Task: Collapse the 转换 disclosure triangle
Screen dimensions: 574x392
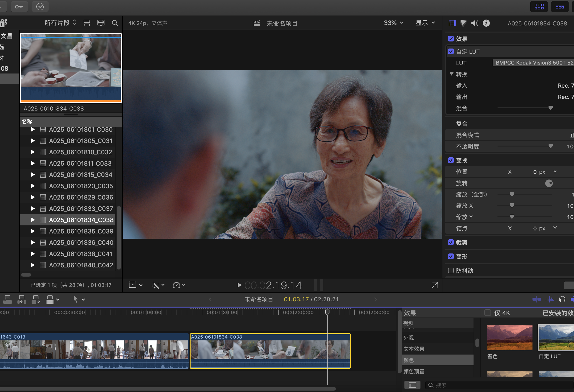Action: pos(452,74)
